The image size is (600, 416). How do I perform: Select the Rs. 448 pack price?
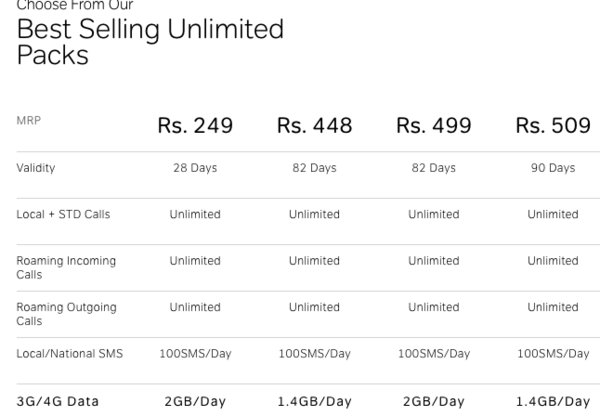point(314,126)
